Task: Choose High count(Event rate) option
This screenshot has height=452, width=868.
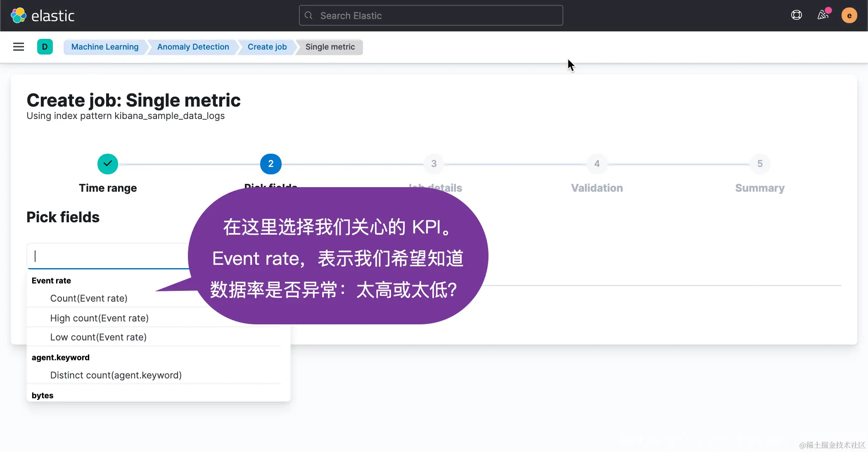Action: pyautogui.click(x=99, y=318)
